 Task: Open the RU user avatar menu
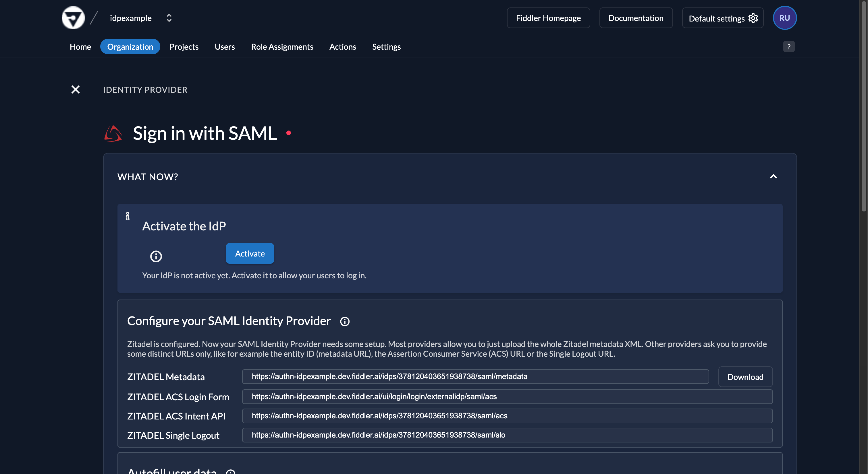(785, 18)
